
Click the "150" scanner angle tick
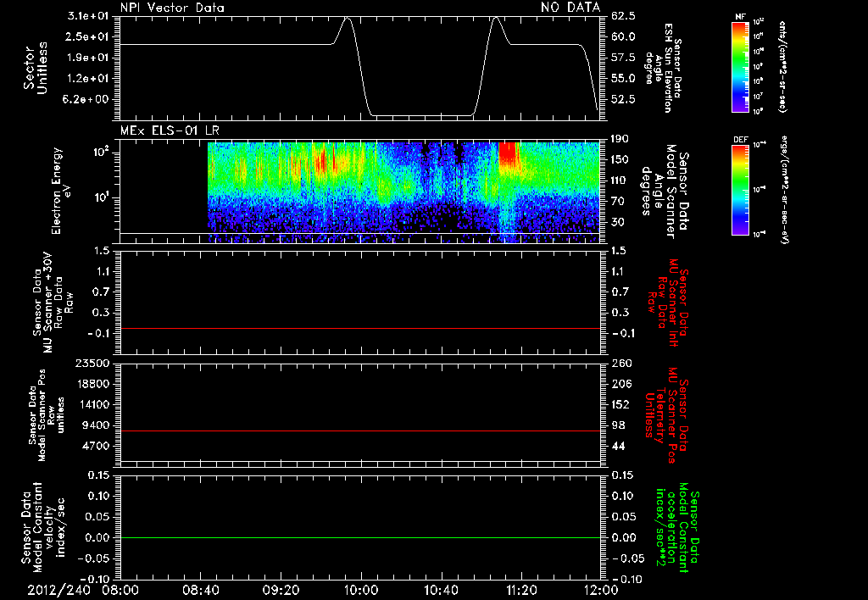[620, 160]
